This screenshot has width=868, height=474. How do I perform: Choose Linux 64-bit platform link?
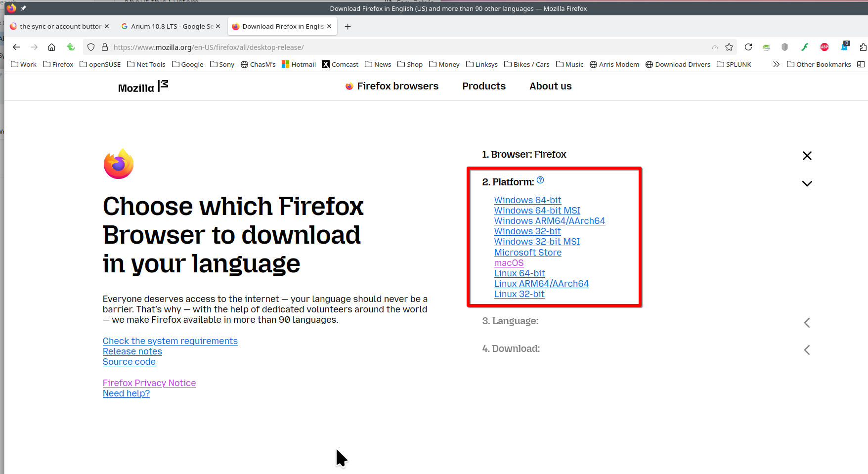(x=520, y=273)
